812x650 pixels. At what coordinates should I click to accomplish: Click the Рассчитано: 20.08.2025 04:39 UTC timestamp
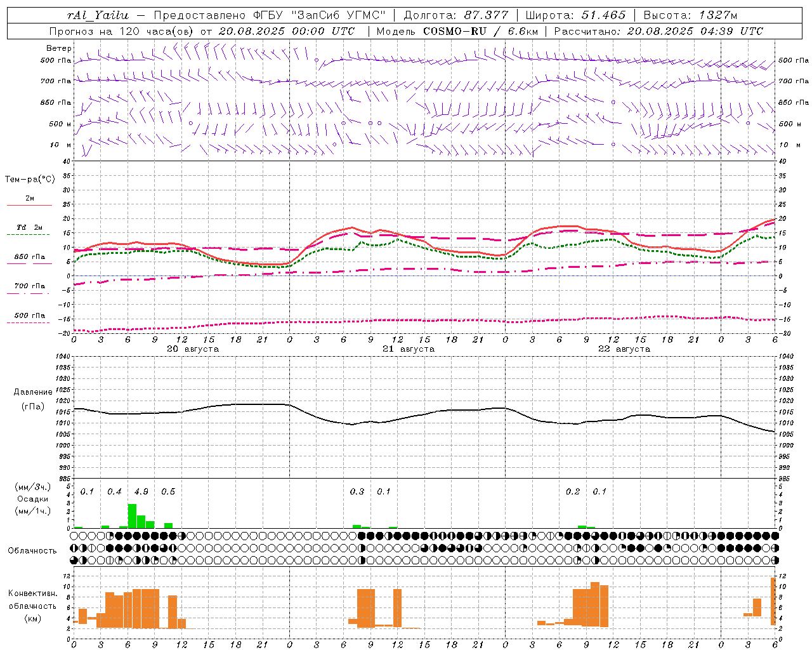[658, 31]
